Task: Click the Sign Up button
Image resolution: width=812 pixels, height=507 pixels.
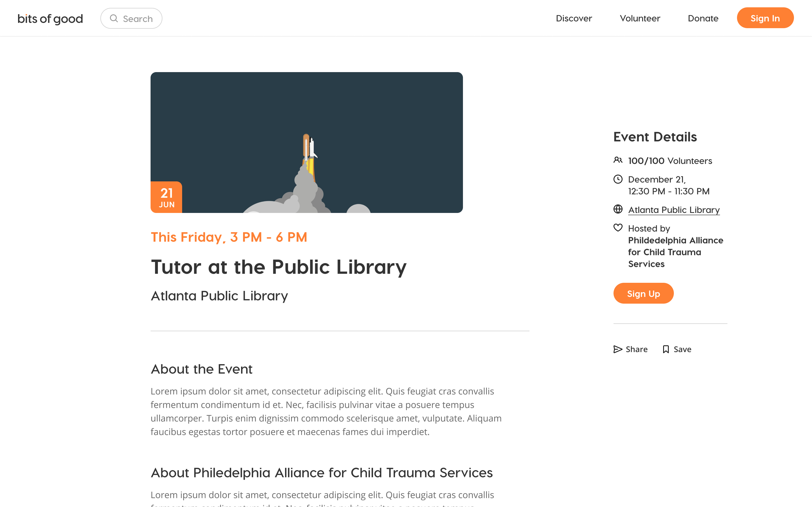Action: [644, 293]
